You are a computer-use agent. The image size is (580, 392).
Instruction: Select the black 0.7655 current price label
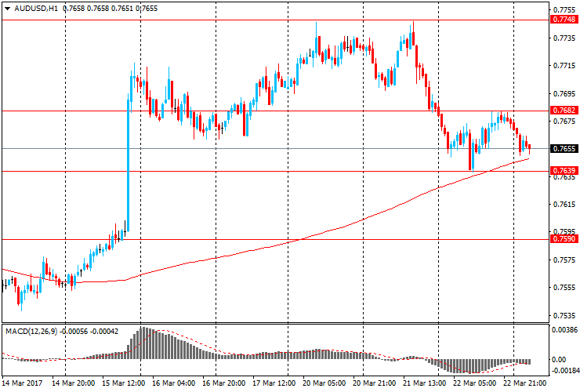[x=564, y=149]
